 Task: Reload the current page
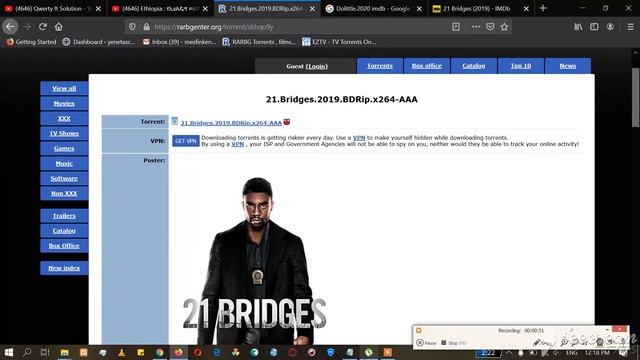coord(42,27)
